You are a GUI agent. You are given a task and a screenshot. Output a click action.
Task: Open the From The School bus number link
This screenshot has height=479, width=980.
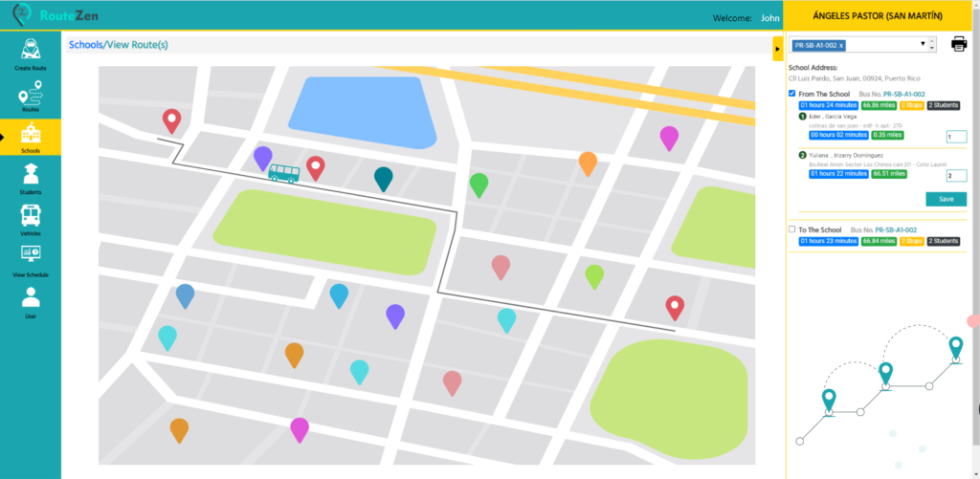click(903, 95)
